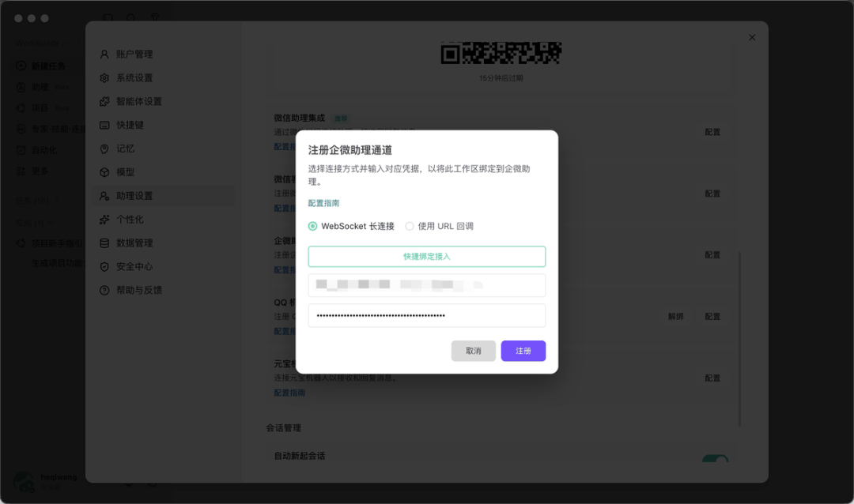Focus the blurred bot ID input field

[x=426, y=285]
